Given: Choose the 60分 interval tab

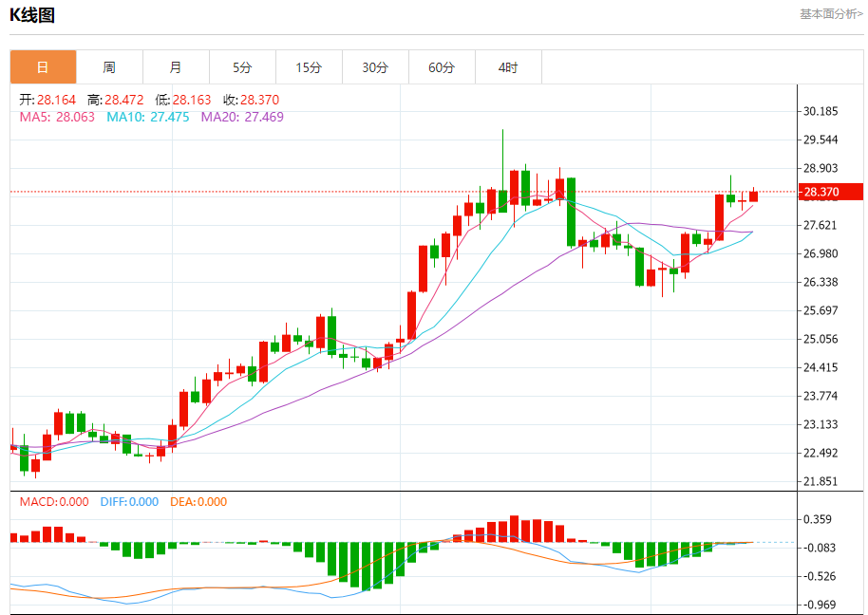Looking at the screenshot, I should (x=442, y=67).
